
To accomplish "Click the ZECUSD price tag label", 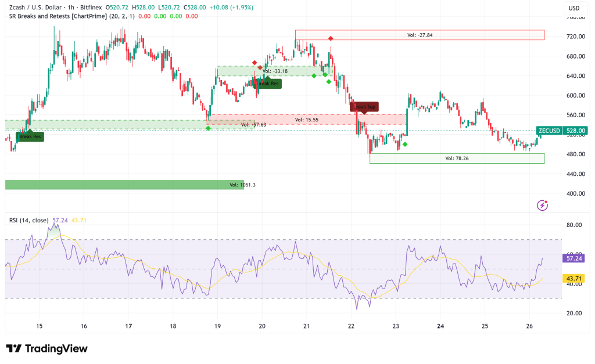I will (x=549, y=131).
